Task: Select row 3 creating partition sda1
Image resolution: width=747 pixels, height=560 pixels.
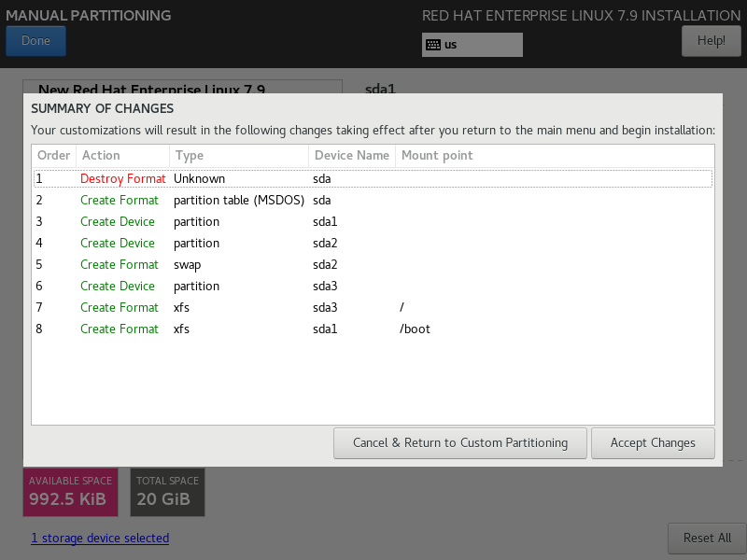Action: [373, 221]
